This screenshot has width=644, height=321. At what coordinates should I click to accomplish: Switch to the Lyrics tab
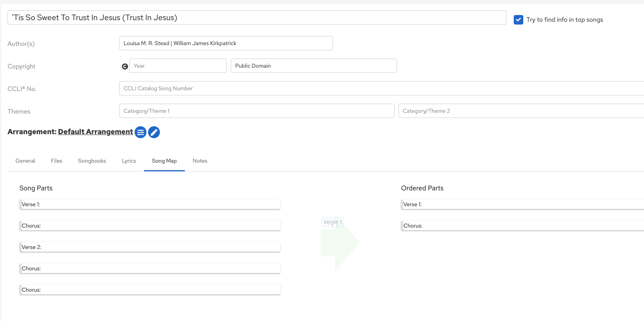tap(129, 161)
